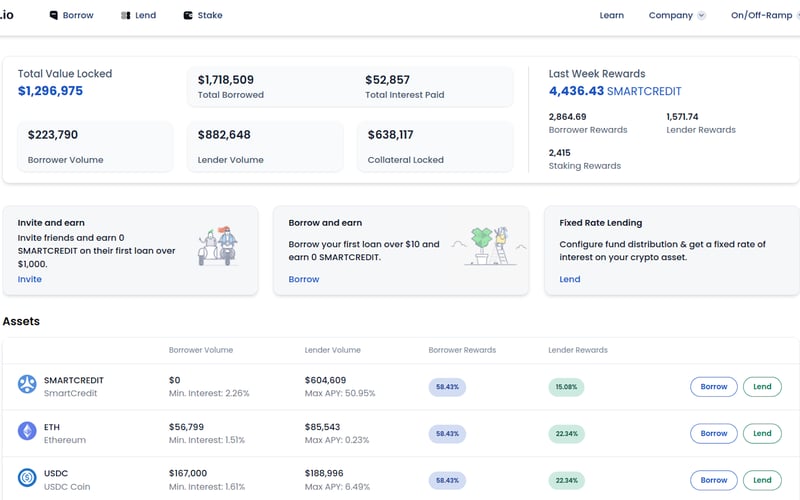Viewport: 800px width, 500px height.
Task: Click Borrow button in ETH row
Action: (714, 434)
